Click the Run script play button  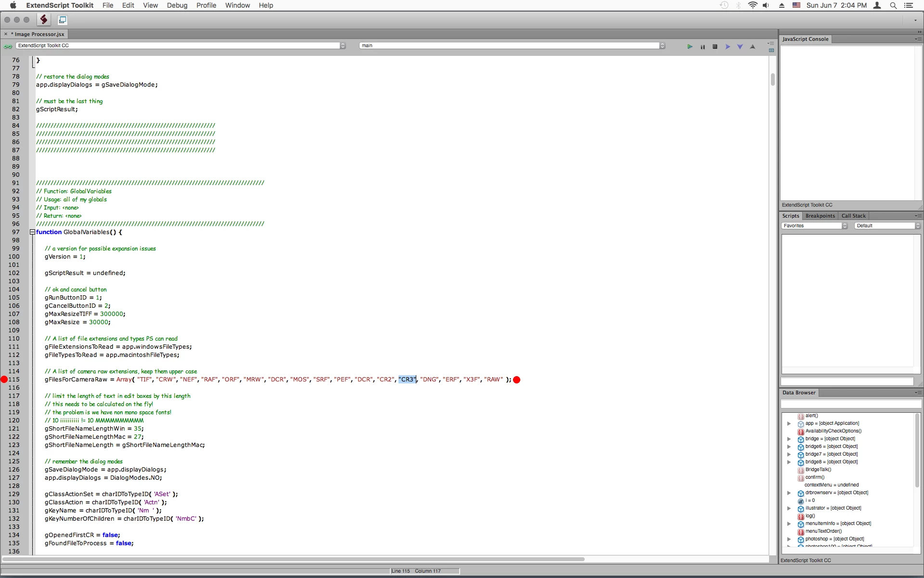click(x=690, y=47)
